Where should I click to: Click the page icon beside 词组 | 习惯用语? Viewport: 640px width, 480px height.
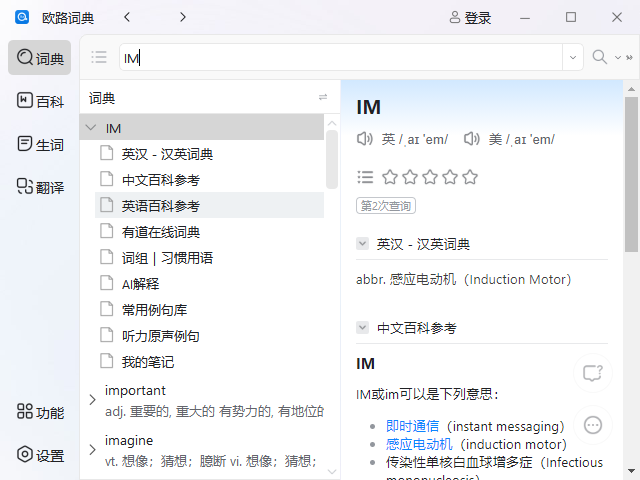click(107, 257)
